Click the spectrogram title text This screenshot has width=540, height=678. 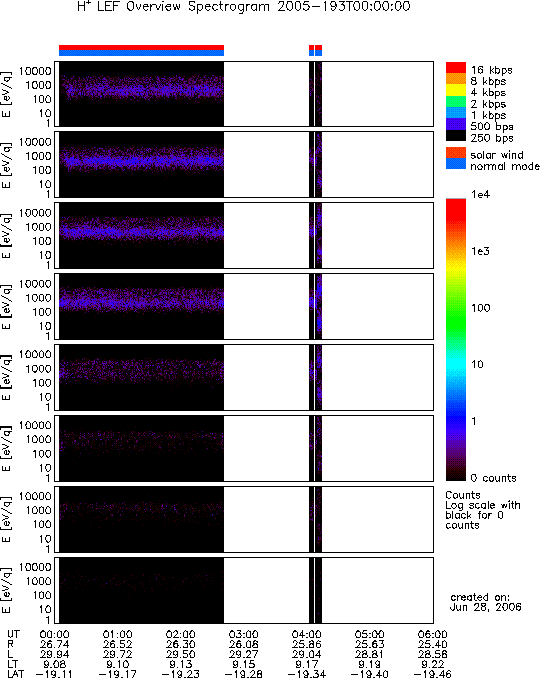pos(244,6)
